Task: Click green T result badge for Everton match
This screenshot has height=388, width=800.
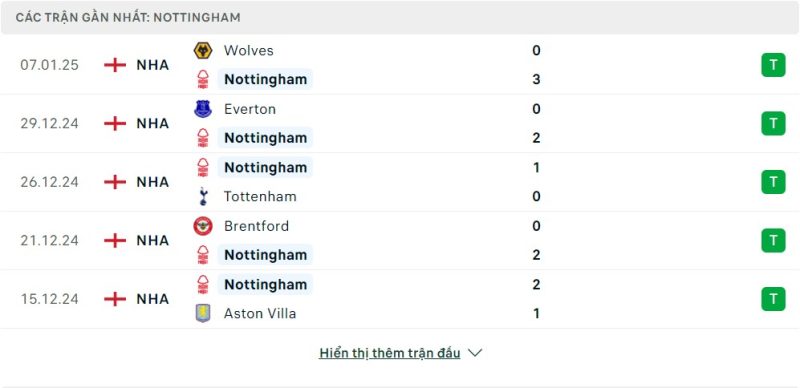Action: [x=773, y=123]
